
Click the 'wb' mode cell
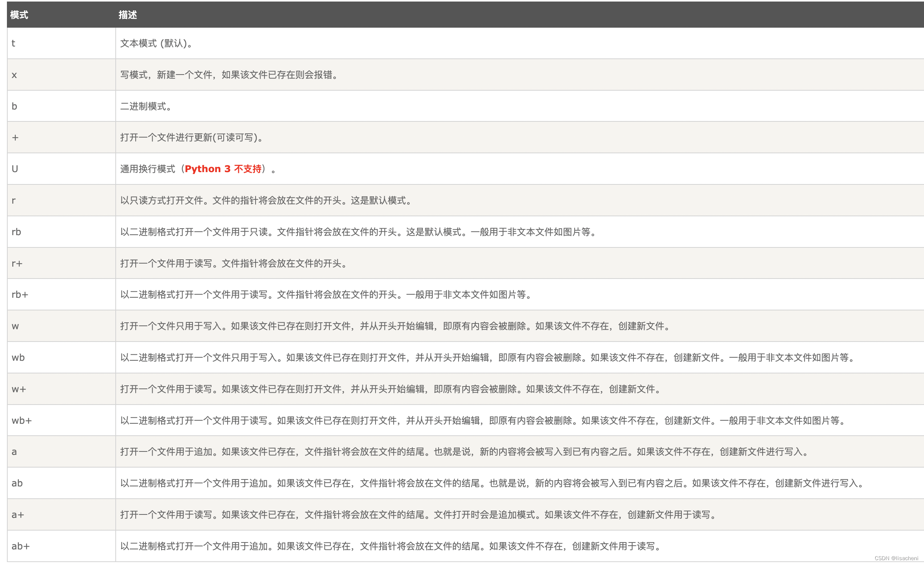click(18, 358)
